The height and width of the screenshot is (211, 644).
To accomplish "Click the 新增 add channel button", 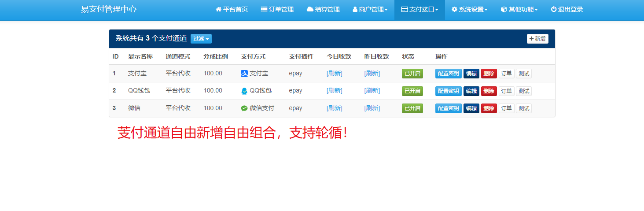I will coord(537,39).
